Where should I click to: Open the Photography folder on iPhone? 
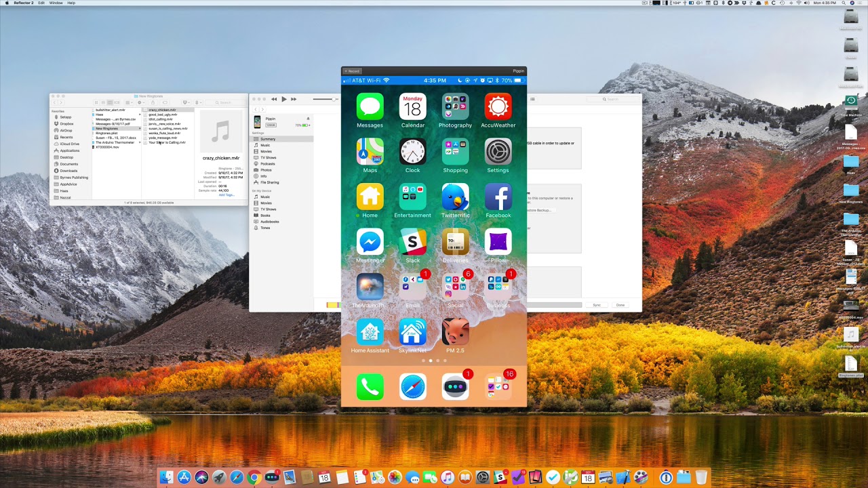click(x=455, y=106)
